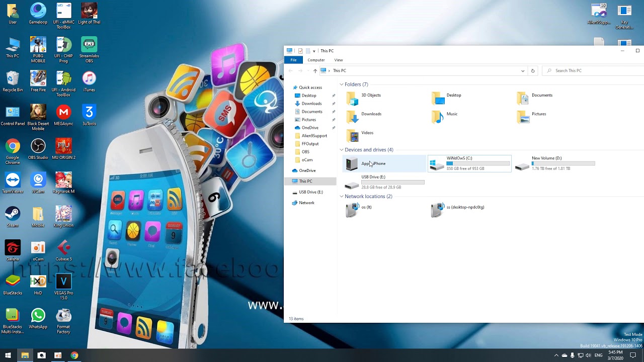The height and width of the screenshot is (362, 644).
Task: Select the PUBG MOBILE desktop icon
Action: click(38, 50)
